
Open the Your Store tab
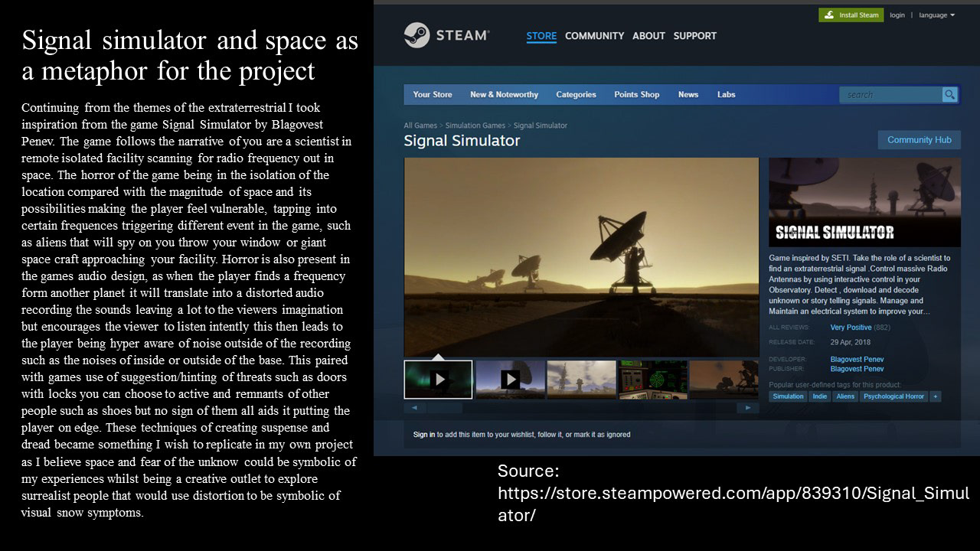click(433, 95)
